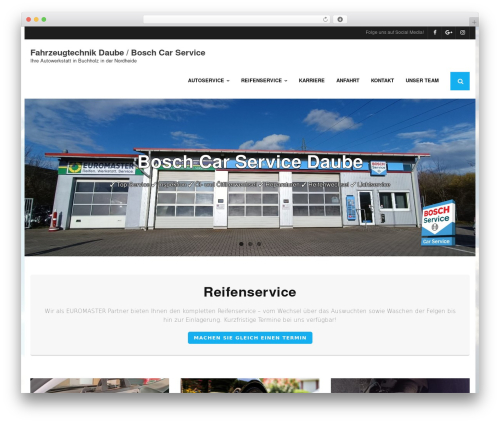This screenshot has height=423, width=500.
Task: Select the first slider dot
Action: [x=241, y=244]
